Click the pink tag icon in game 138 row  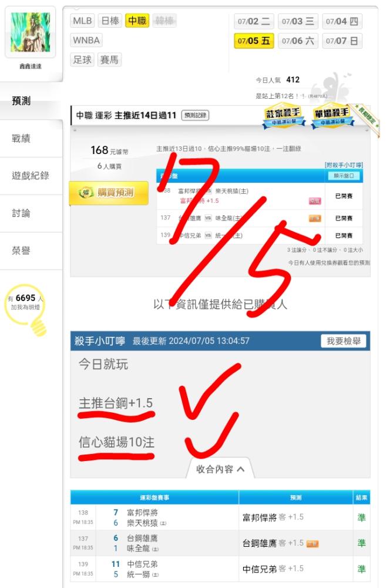pyautogui.click(x=315, y=201)
